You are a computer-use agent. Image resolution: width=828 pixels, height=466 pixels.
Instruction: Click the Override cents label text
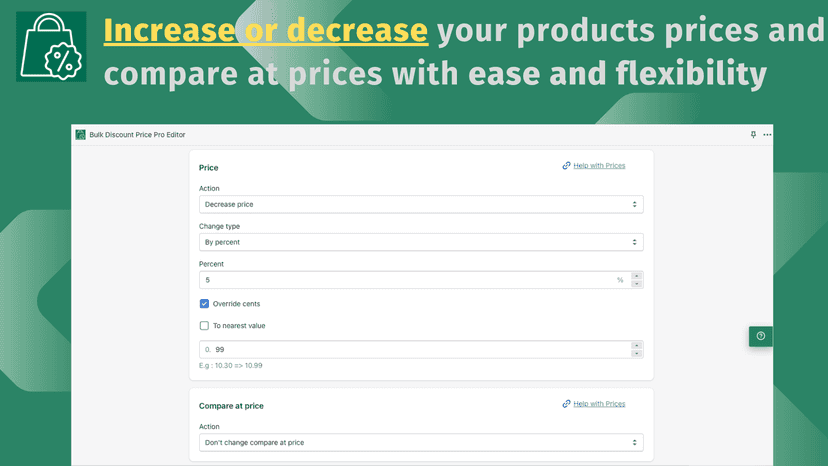(x=236, y=304)
